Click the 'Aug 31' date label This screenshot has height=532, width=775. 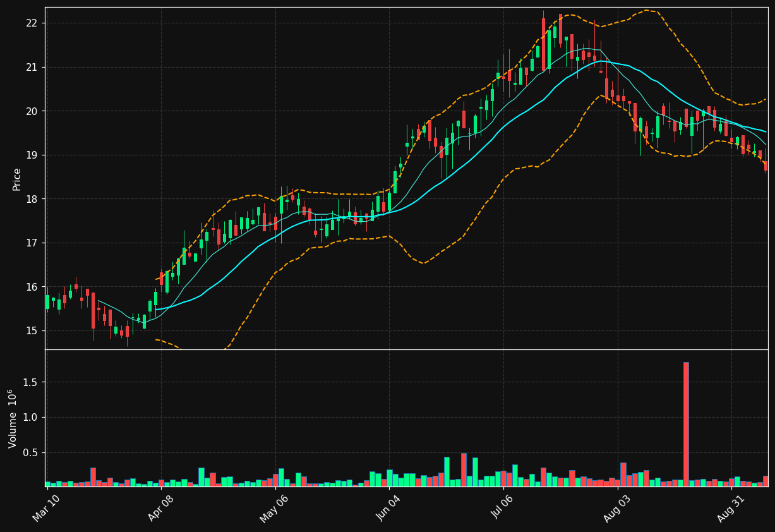point(731,509)
